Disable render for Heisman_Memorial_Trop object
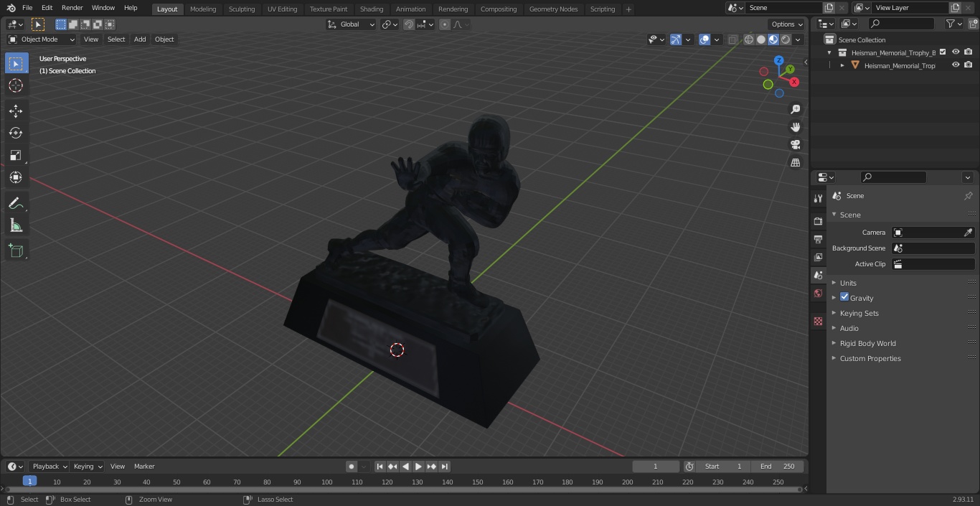This screenshot has height=506, width=980. coord(969,65)
